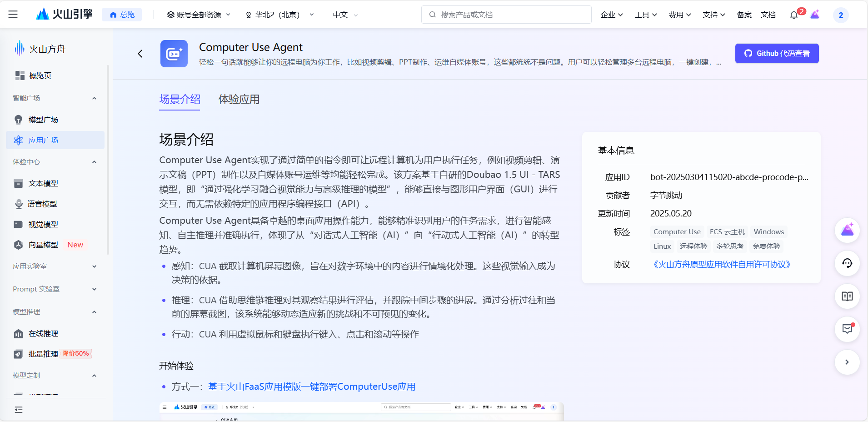Select 应用广场 in the sidebar
This screenshot has width=868, height=422.
tap(55, 140)
